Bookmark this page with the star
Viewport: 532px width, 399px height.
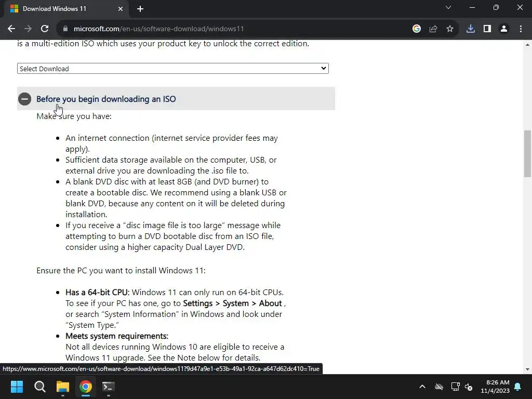pos(450,29)
